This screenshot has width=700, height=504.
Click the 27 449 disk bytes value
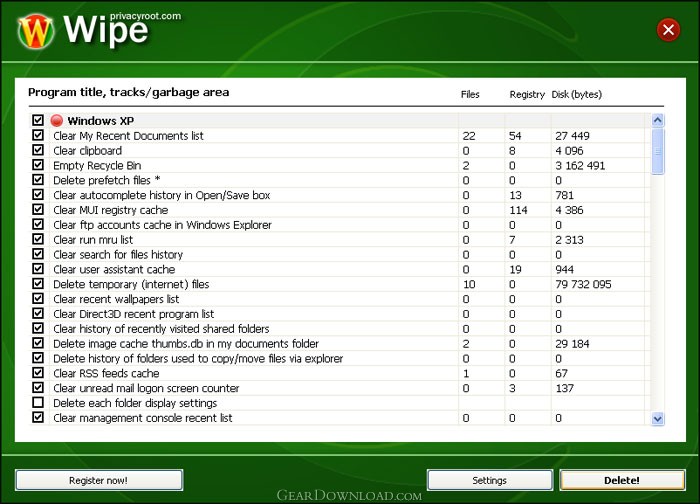572,136
